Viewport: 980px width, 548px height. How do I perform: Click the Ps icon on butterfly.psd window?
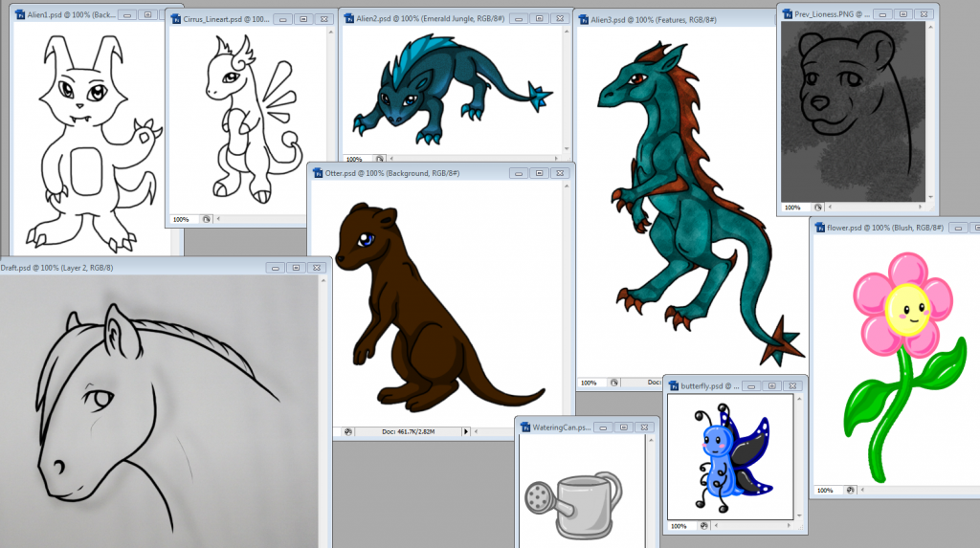click(x=674, y=385)
